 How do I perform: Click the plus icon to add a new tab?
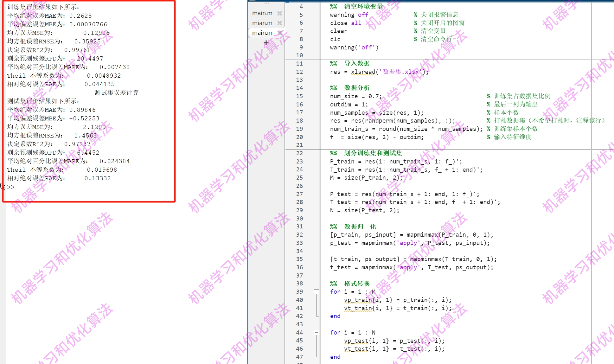[266, 43]
